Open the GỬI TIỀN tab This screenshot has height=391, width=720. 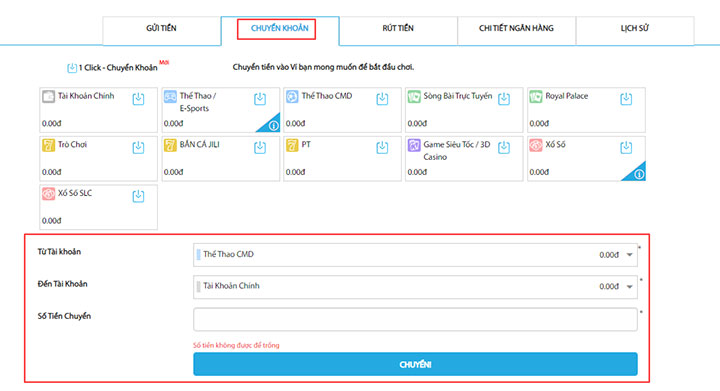161,30
